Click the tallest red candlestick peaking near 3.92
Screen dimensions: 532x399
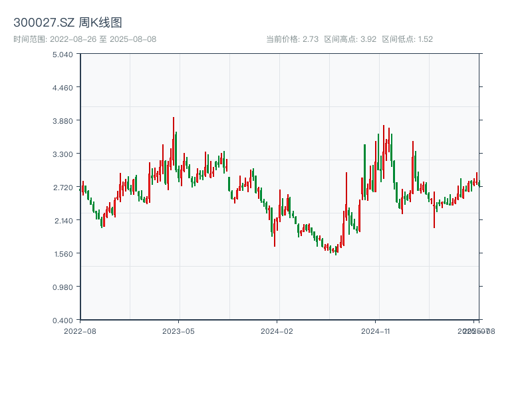[x=174, y=141]
